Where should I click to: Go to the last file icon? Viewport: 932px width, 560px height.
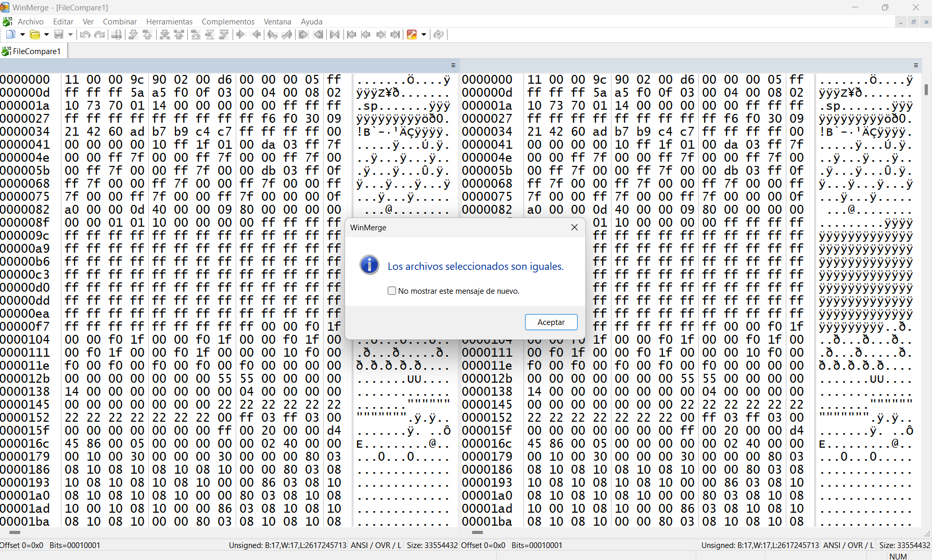[395, 34]
